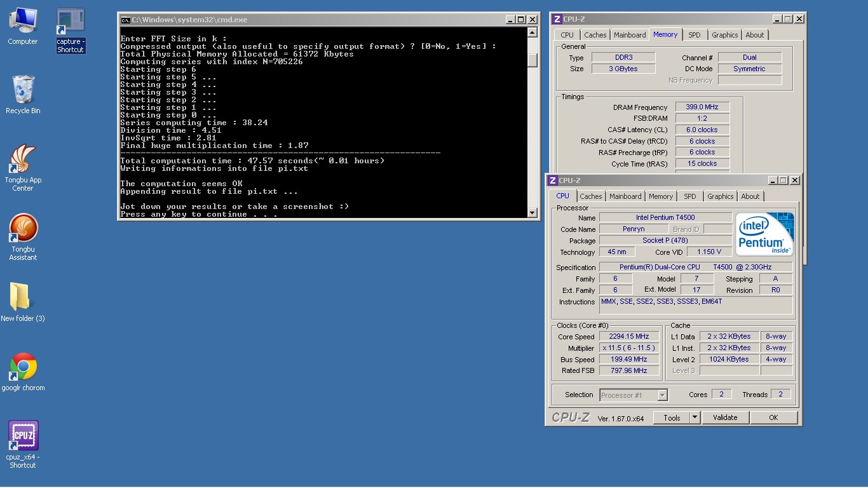Launch Tongbu Assistant shortcut
Screen dimensions: 868x488
click(x=23, y=236)
